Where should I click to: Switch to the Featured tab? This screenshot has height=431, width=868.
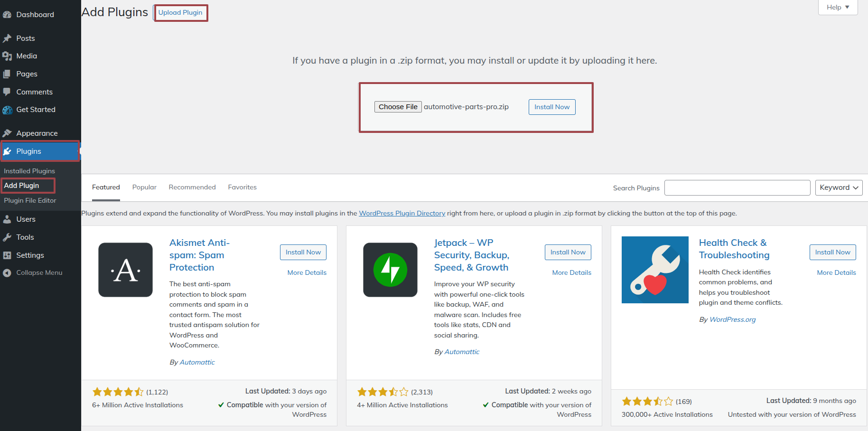click(106, 187)
